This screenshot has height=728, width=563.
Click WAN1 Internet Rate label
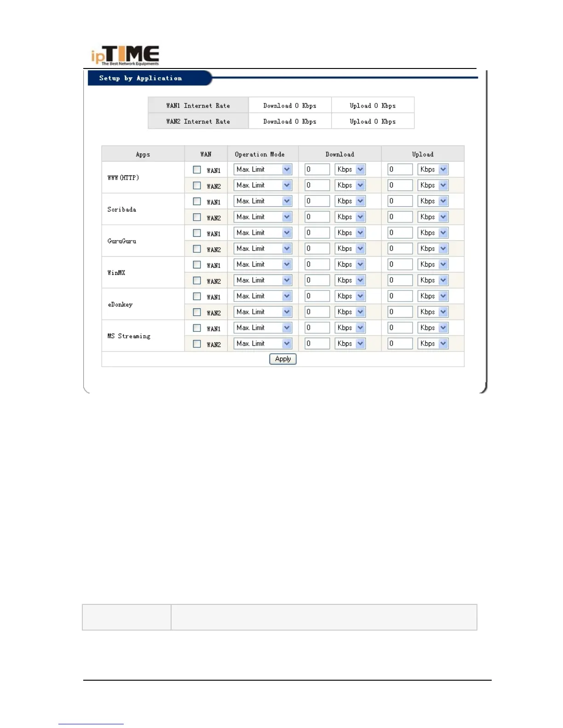[x=198, y=106]
